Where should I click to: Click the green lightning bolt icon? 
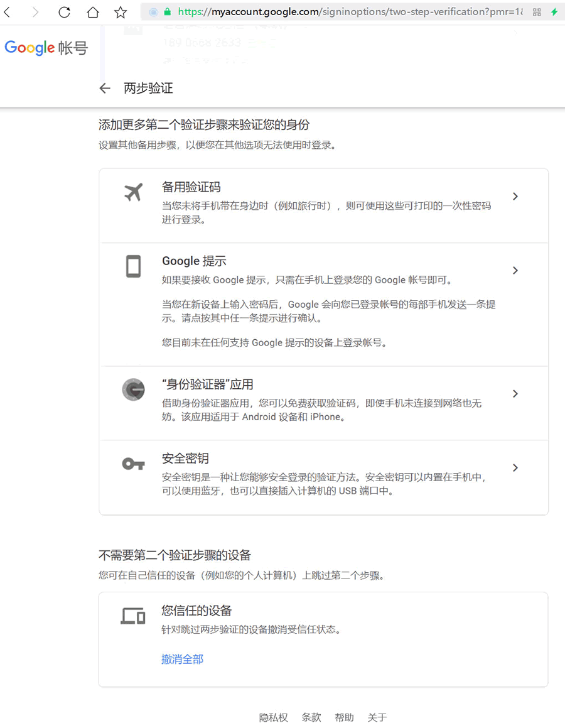click(x=554, y=12)
